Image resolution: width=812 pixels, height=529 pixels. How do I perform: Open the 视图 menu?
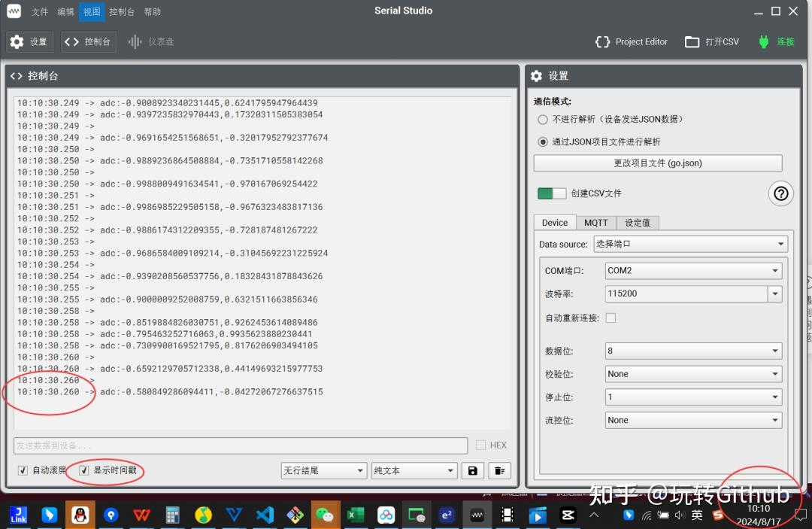click(x=91, y=11)
